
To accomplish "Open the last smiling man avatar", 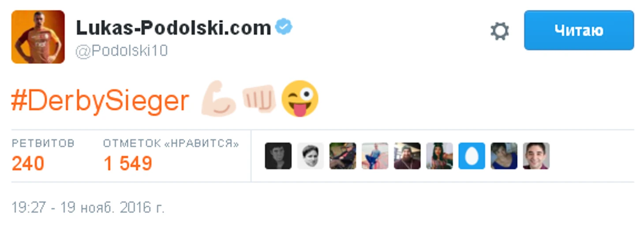I will [x=536, y=156].
